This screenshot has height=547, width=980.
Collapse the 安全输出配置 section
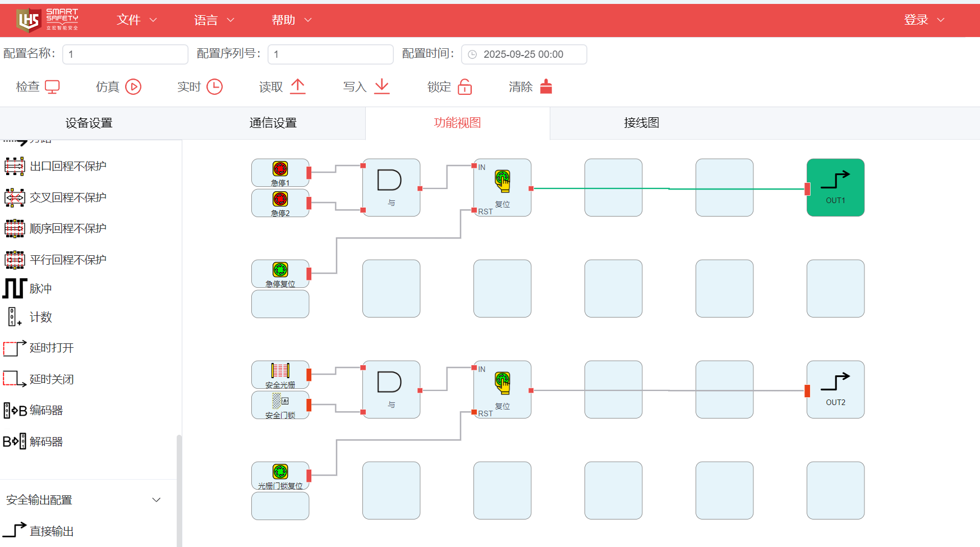(x=157, y=500)
